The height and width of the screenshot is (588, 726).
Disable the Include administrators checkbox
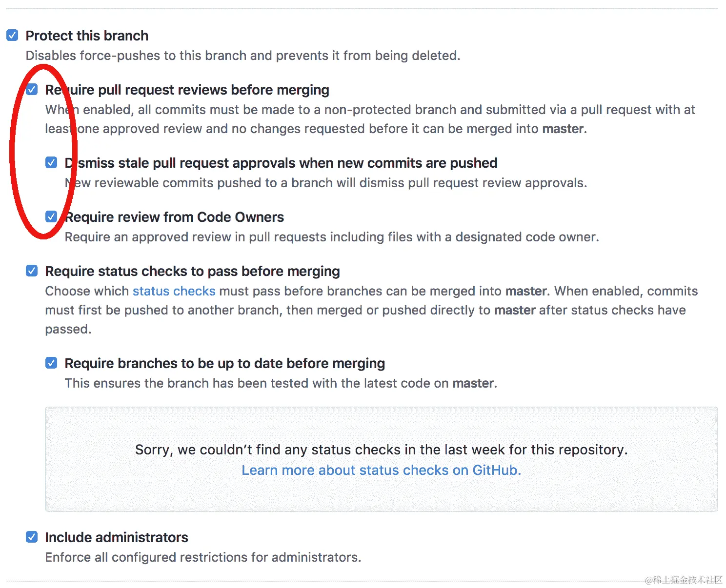(32, 537)
